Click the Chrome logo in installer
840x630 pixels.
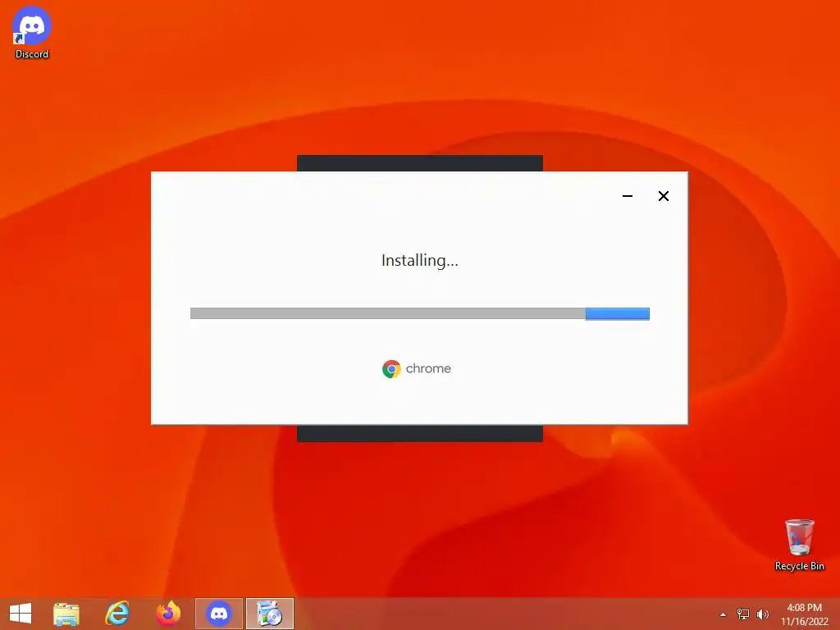391,369
